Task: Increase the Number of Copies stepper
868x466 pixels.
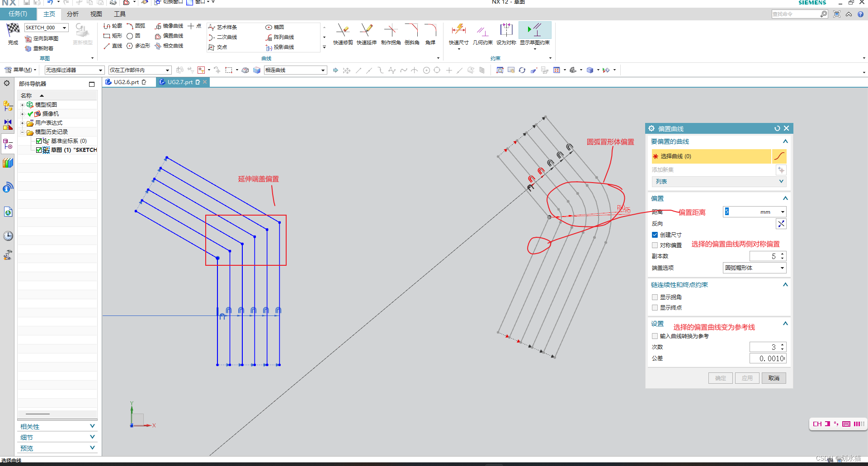Action: 783,254
